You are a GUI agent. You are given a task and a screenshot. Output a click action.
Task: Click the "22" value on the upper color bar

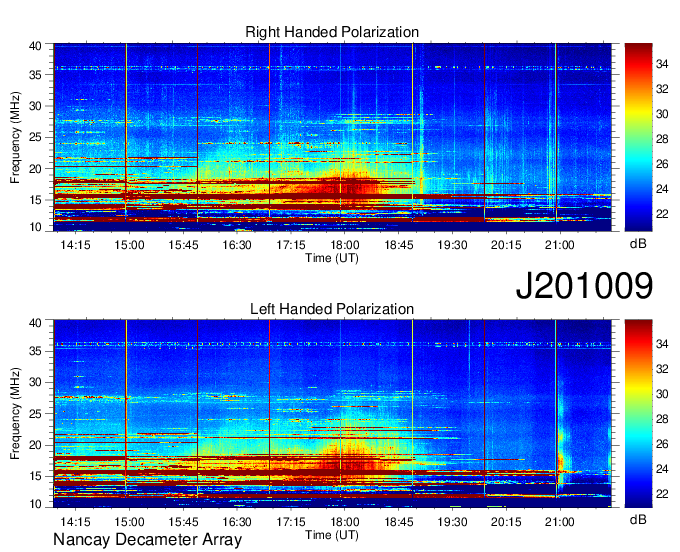click(x=662, y=214)
